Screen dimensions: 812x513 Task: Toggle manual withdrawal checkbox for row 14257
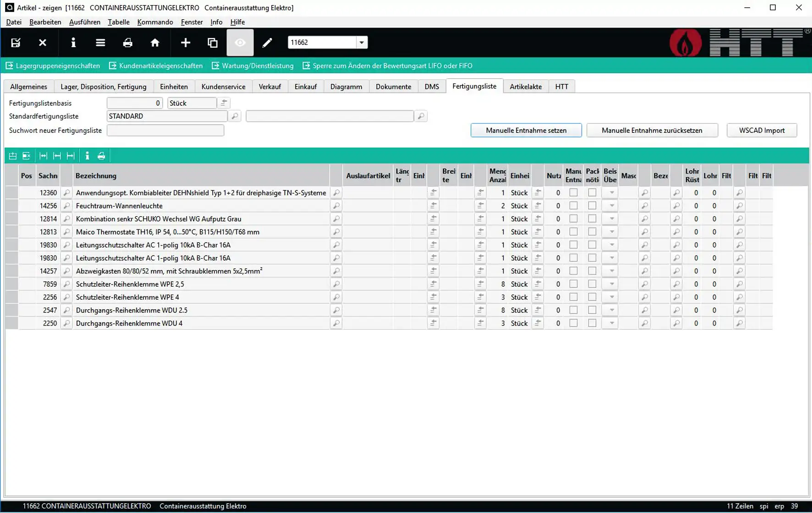click(573, 271)
